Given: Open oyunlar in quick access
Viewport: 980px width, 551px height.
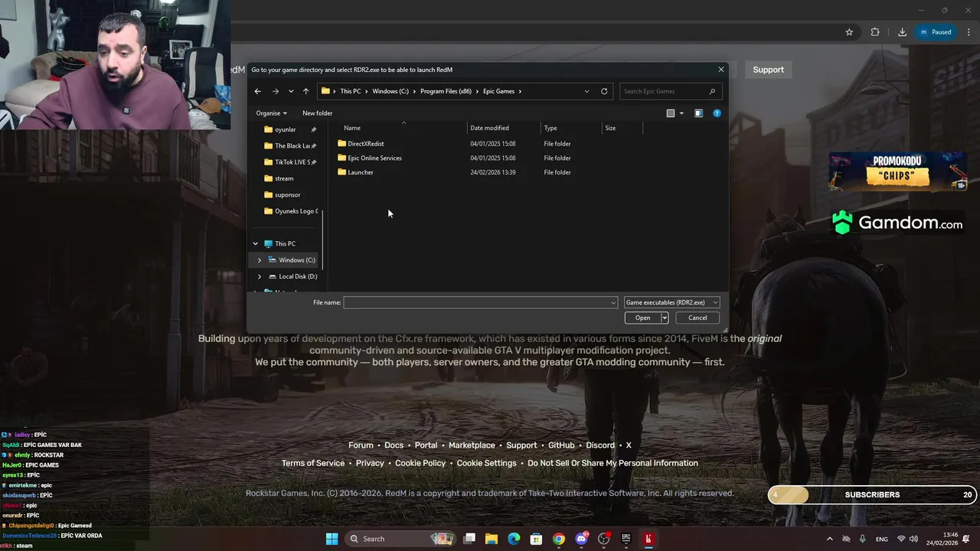Looking at the screenshot, I should [285, 129].
